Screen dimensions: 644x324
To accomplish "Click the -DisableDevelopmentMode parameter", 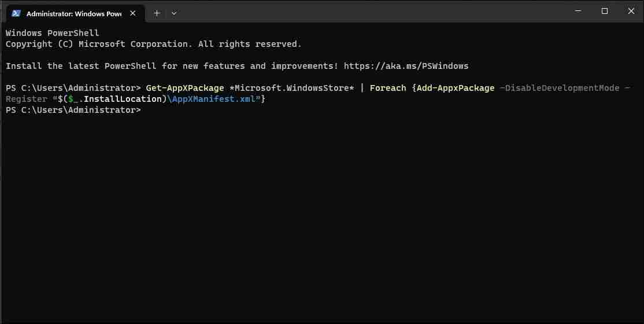I will coord(560,88).
